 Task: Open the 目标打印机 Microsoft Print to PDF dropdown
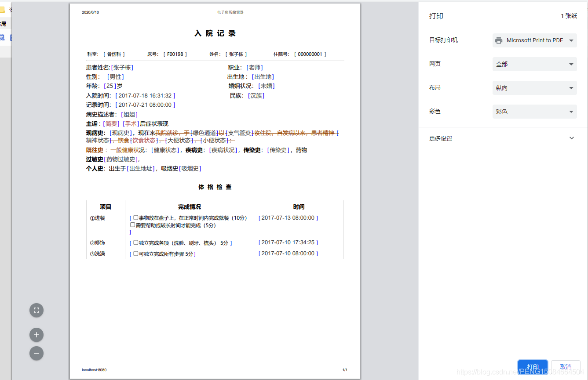pyautogui.click(x=534, y=40)
